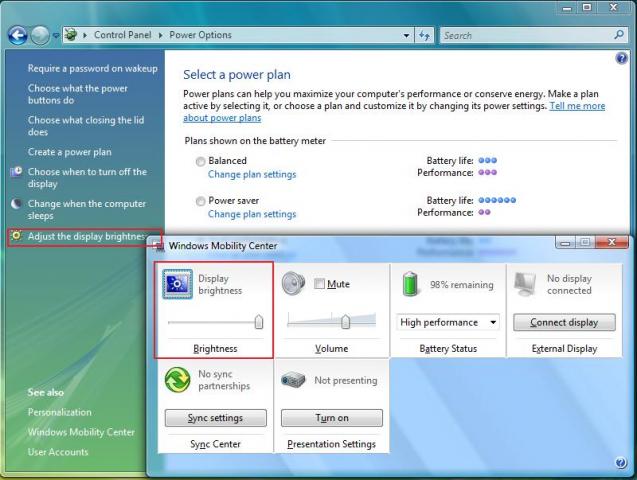Open the High performance power plan dropdown

[448, 322]
